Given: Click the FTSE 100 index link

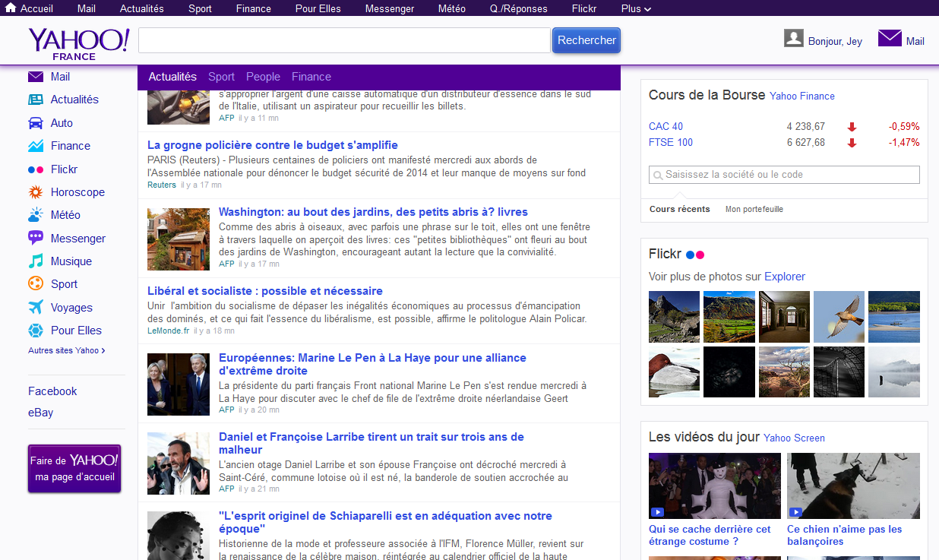Looking at the screenshot, I should tap(671, 143).
